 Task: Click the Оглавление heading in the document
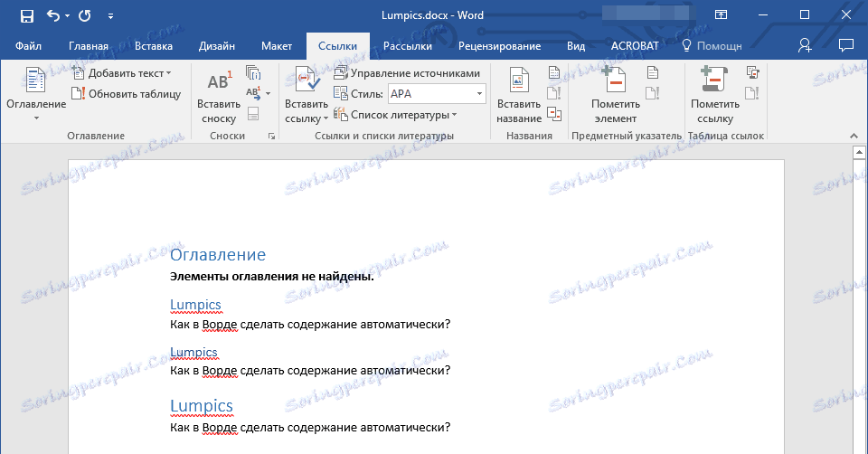pyautogui.click(x=218, y=255)
